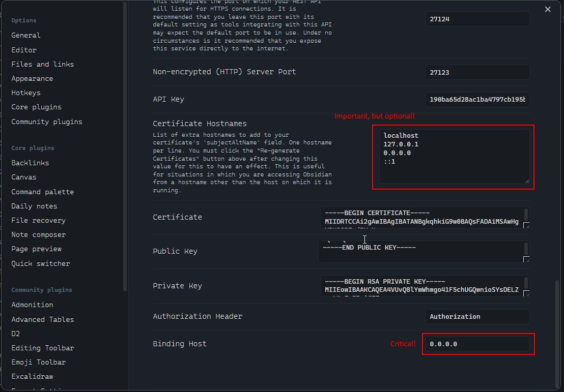Image resolution: width=564 pixels, height=392 pixels.
Task: Open the Editor settings section
Action: click(x=23, y=50)
